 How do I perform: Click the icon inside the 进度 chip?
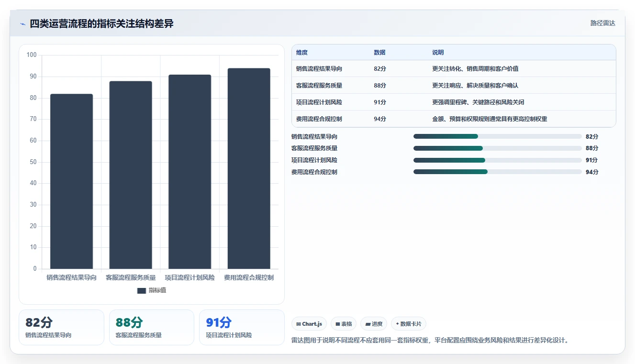point(368,324)
